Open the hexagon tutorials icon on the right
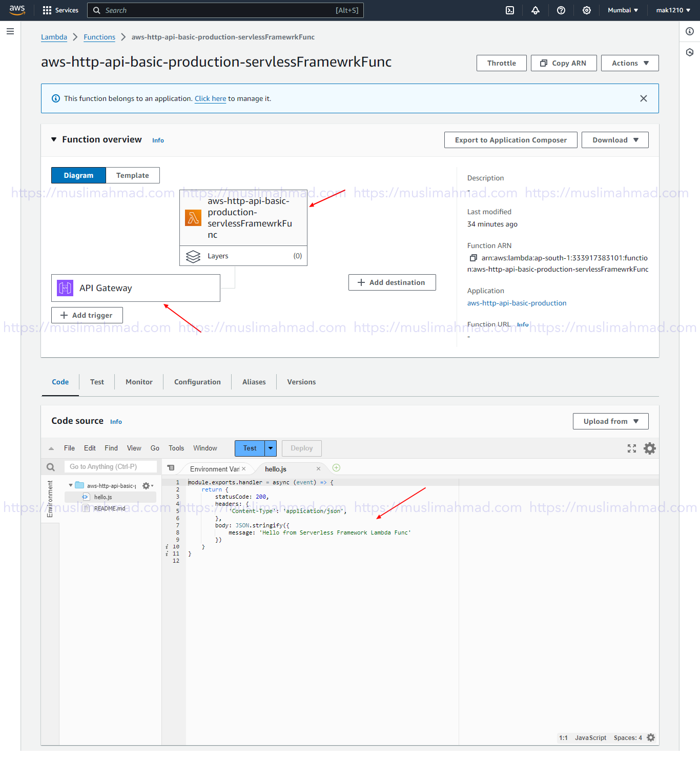The width and height of the screenshot is (700, 759). tap(690, 52)
